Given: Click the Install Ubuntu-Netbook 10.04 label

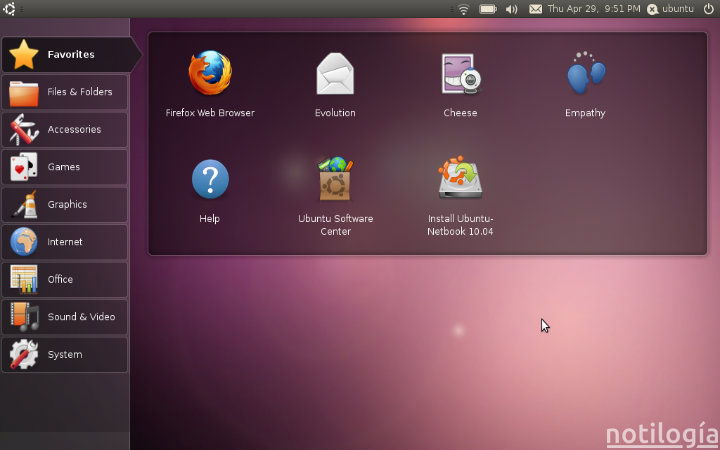Looking at the screenshot, I should pyautogui.click(x=460, y=225).
